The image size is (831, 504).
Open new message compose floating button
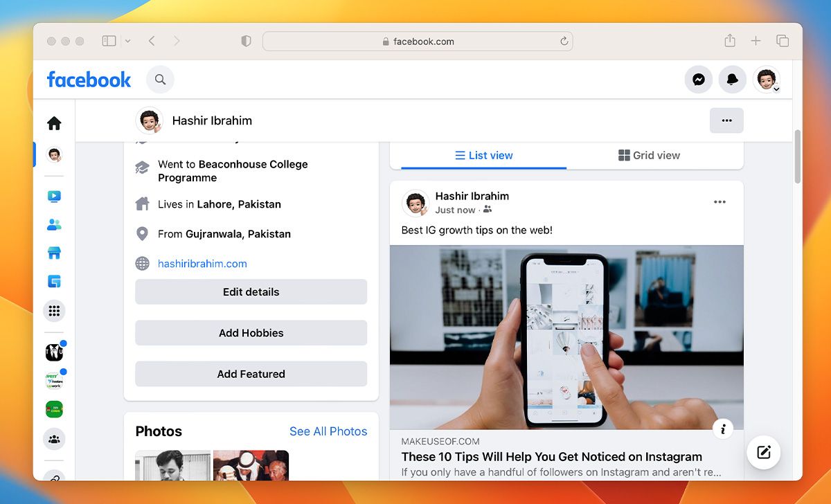[x=764, y=453]
